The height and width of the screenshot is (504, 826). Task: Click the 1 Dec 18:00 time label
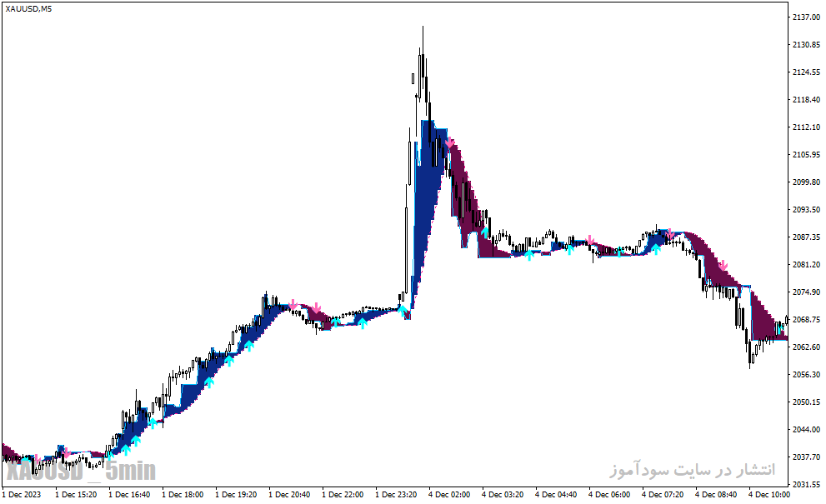coord(183,495)
